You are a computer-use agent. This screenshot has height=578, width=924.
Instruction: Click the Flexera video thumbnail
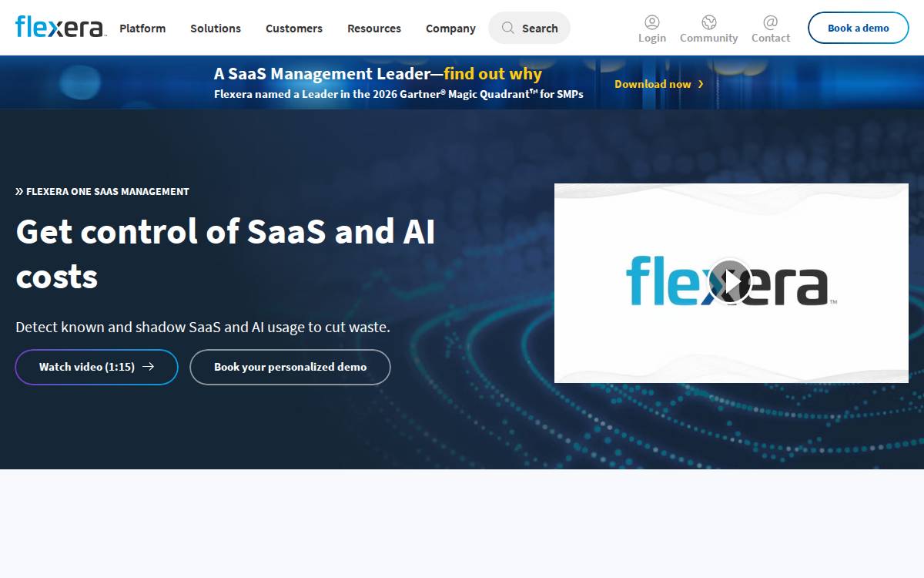click(x=731, y=283)
